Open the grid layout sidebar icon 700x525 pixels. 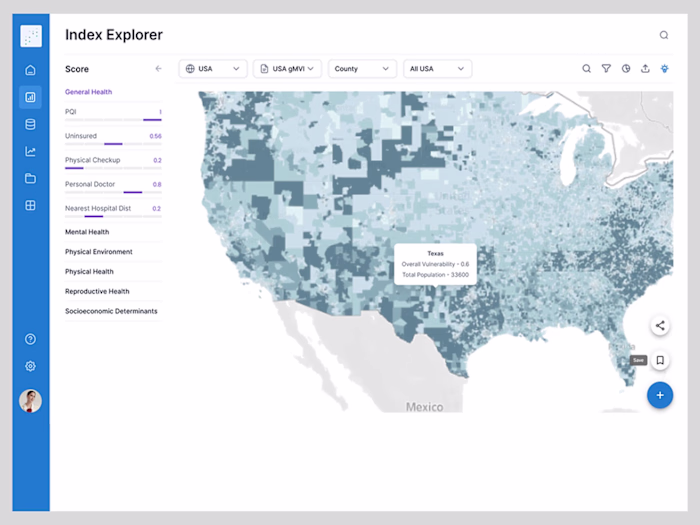pyautogui.click(x=30, y=205)
